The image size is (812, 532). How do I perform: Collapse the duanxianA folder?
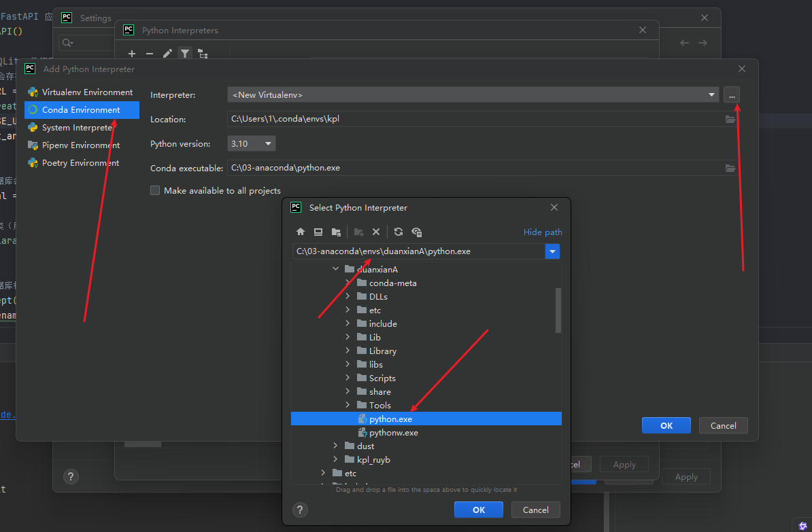point(335,269)
